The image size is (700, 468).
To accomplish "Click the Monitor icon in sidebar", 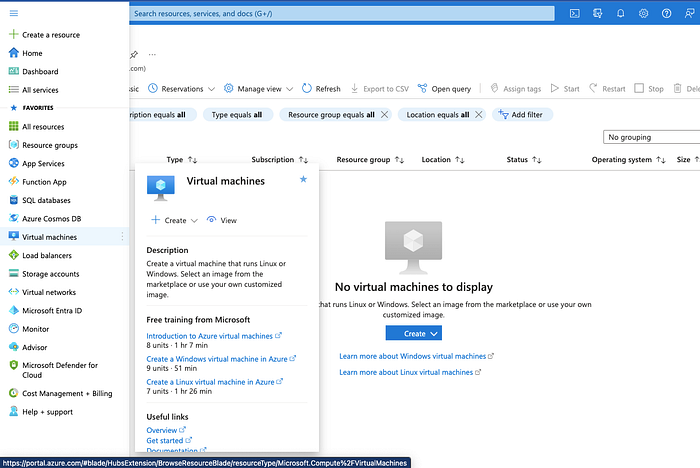I will [14, 328].
